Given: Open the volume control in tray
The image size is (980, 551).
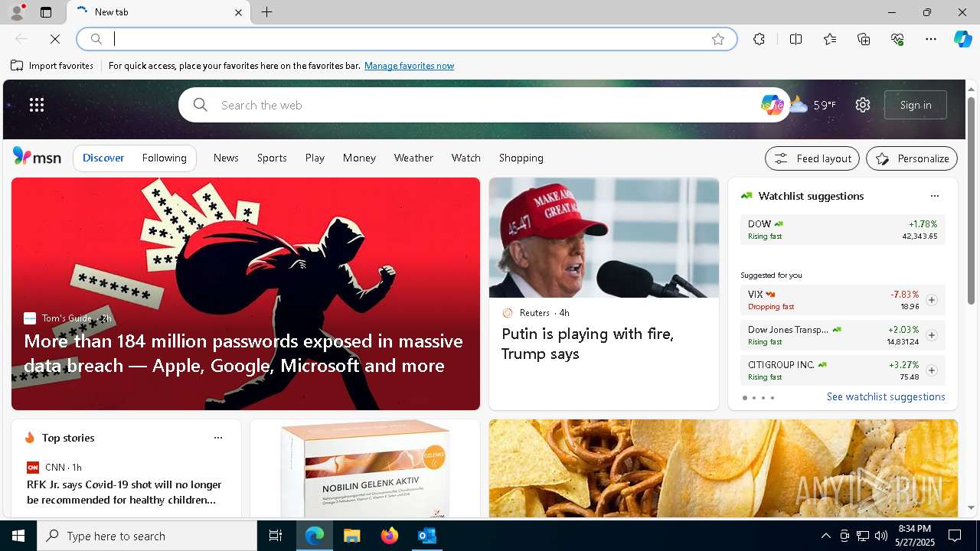Looking at the screenshot, I should pos(881,536).
